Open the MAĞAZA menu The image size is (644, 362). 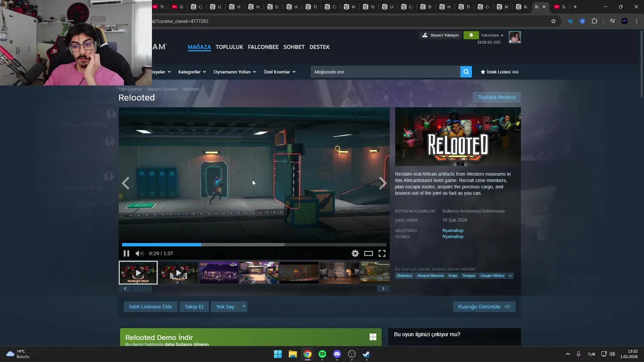click(x=199, y=47)
